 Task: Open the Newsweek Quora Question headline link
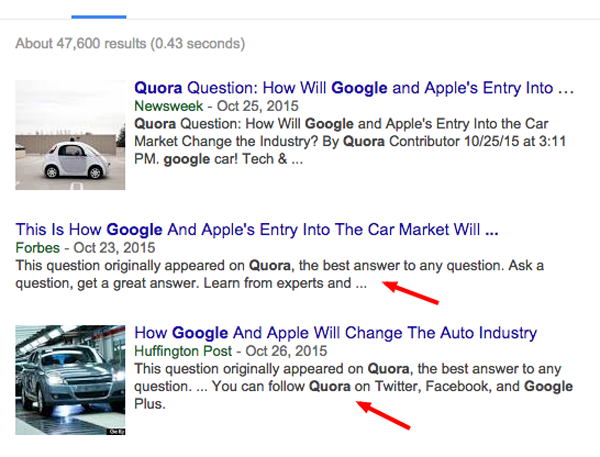pos(353,87)
